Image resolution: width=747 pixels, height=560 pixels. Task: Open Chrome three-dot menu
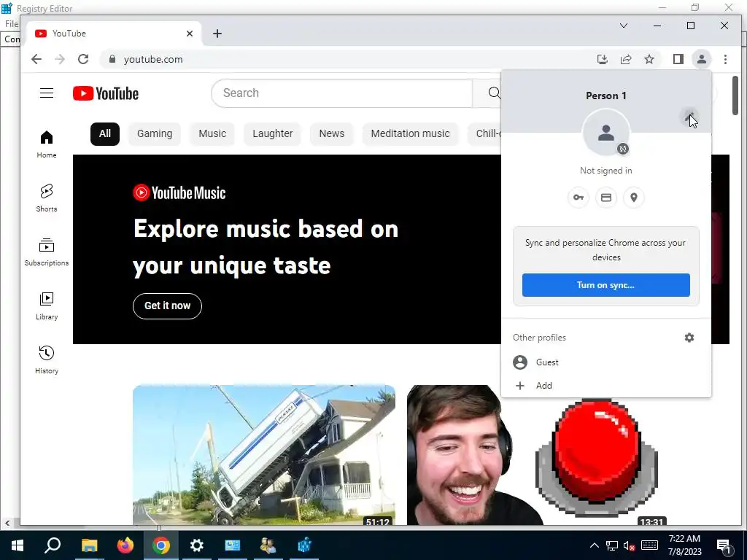725,59
